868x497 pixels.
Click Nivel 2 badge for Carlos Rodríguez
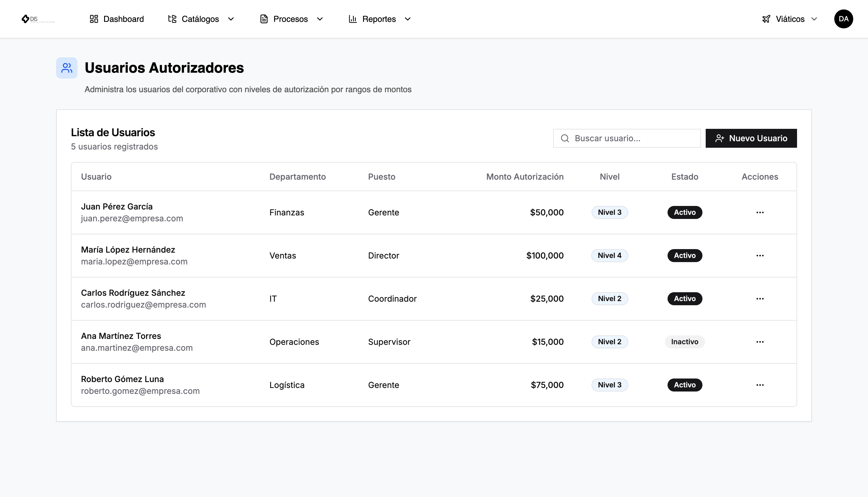(x=610, y=299)
